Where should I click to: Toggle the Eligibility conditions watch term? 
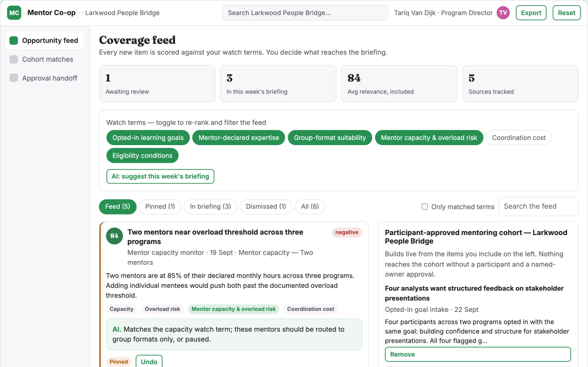pos(142,156)
